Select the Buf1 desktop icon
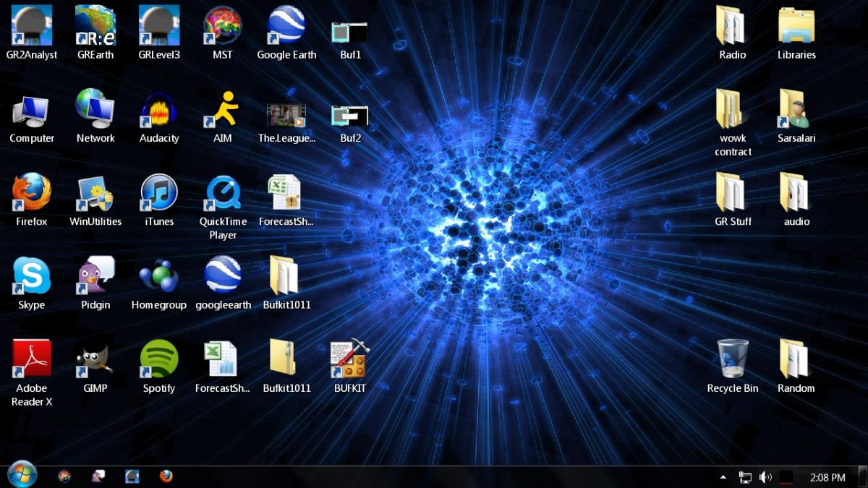 (350, 40)
